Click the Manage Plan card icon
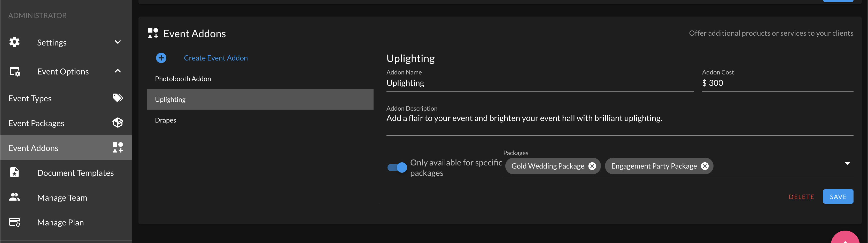Image resolution: width=868 pixels, height=243 pixels. pos(14,222)
